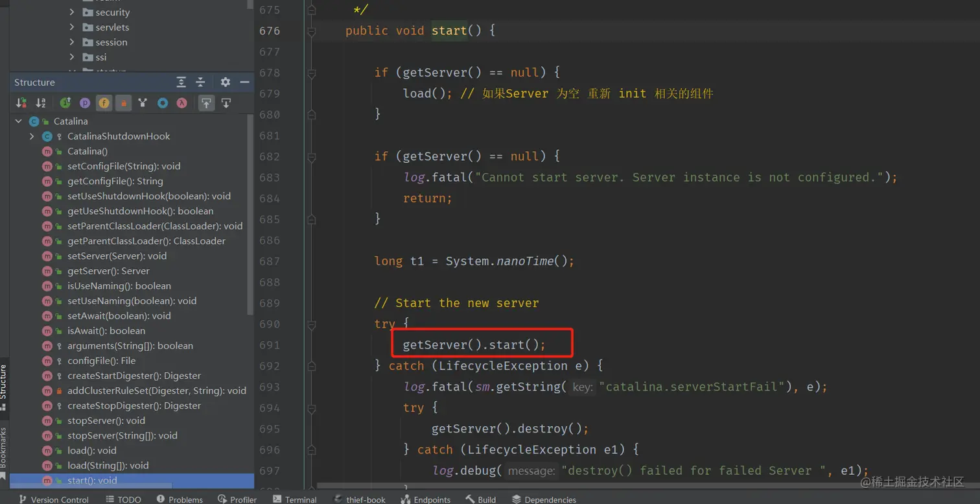Open the thief-book tool window

coord(360,499)
